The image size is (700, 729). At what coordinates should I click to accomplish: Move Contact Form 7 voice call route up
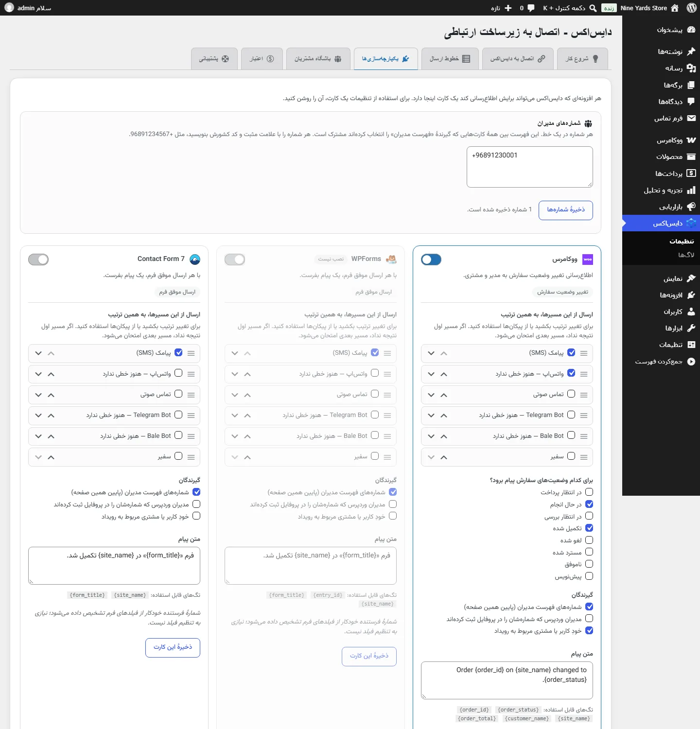(51, 395)
